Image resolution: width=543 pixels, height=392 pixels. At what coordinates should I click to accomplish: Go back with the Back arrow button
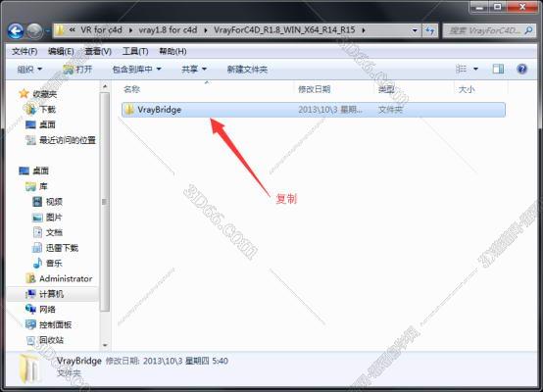pos(16,31)
